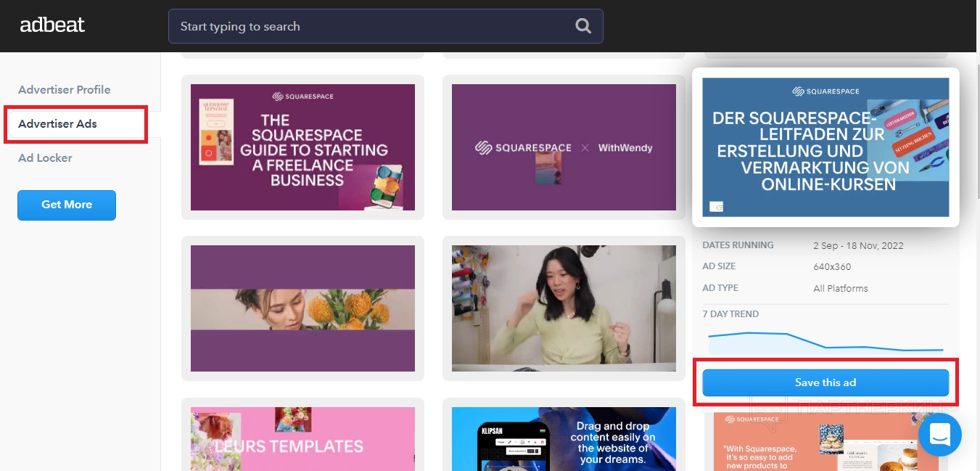Image resolution: width=980 pixels, height=471 pixels.
Task: Open the blue chat support bubble
Action: (x=939, y=435)
